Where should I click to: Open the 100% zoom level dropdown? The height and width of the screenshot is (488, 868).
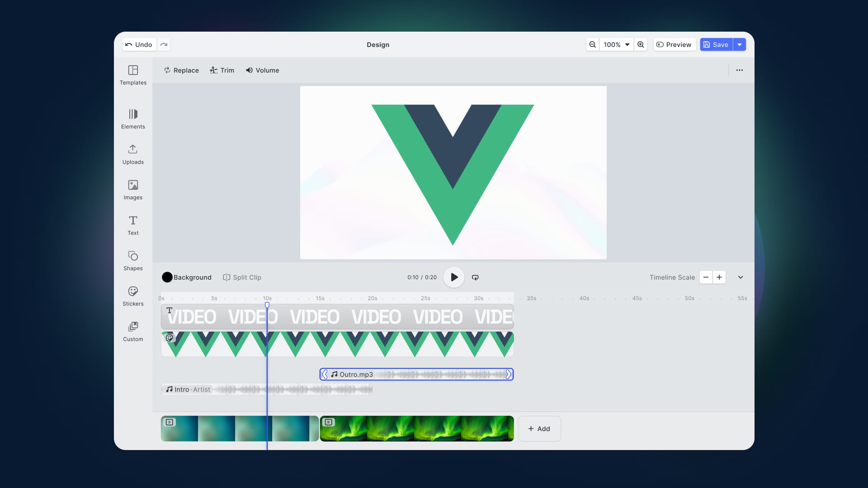616,44
